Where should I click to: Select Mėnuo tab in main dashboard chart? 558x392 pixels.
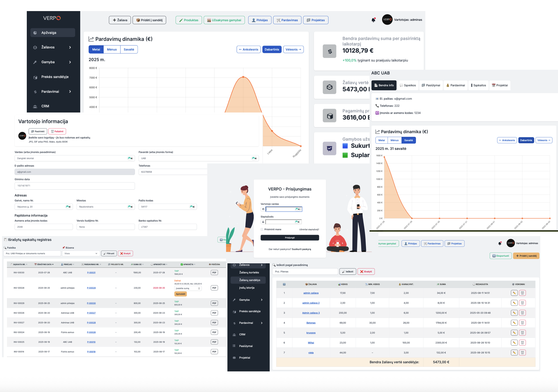point(112,49)
